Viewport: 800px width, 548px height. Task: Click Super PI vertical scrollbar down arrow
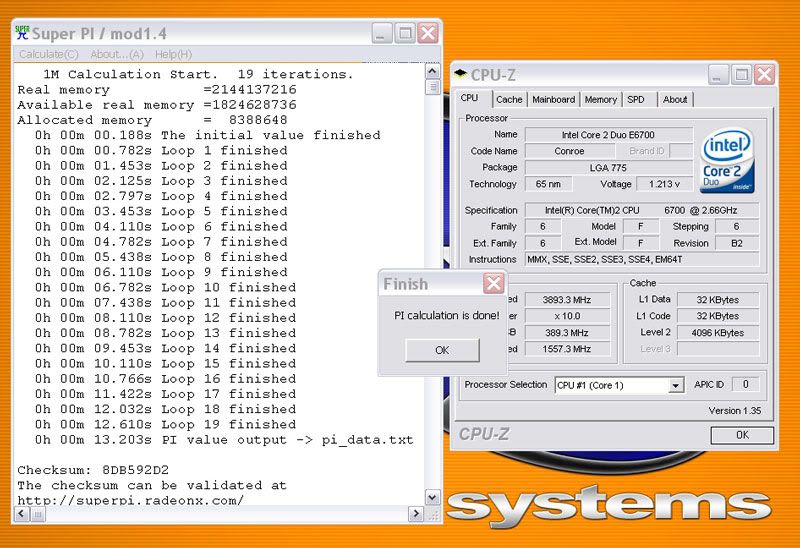pos(432,497)
